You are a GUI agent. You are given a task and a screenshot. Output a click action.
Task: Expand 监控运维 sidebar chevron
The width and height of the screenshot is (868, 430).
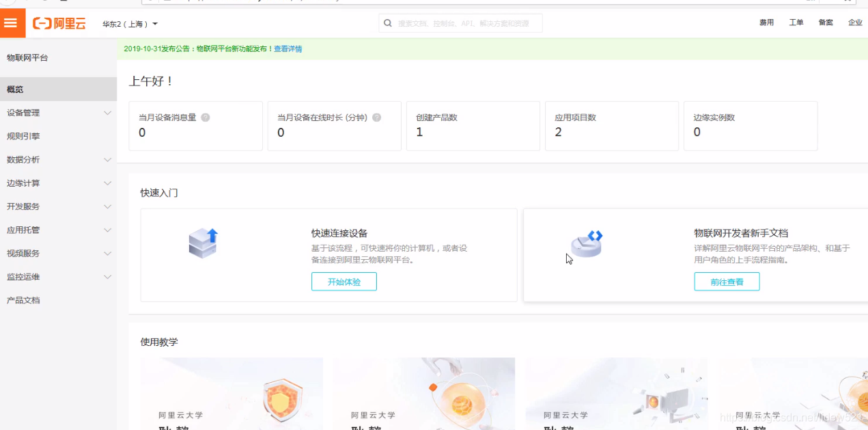click(107, 277)
